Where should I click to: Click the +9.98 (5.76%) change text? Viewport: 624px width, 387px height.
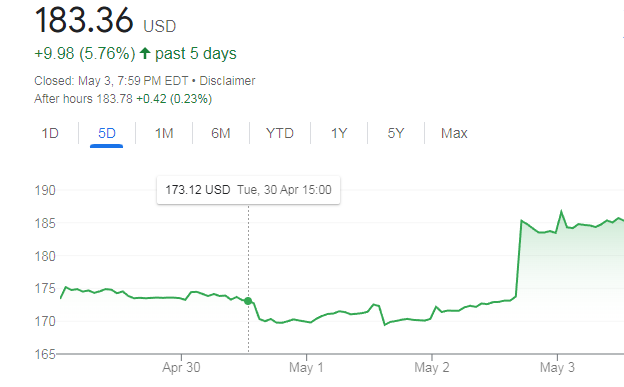(x=85, y=53)
